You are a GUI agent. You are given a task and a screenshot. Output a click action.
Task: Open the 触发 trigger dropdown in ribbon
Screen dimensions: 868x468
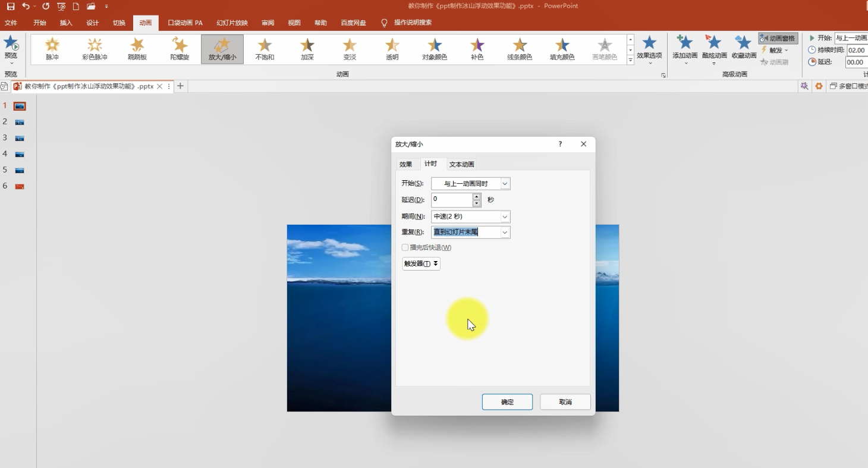(x=775, y=50)
